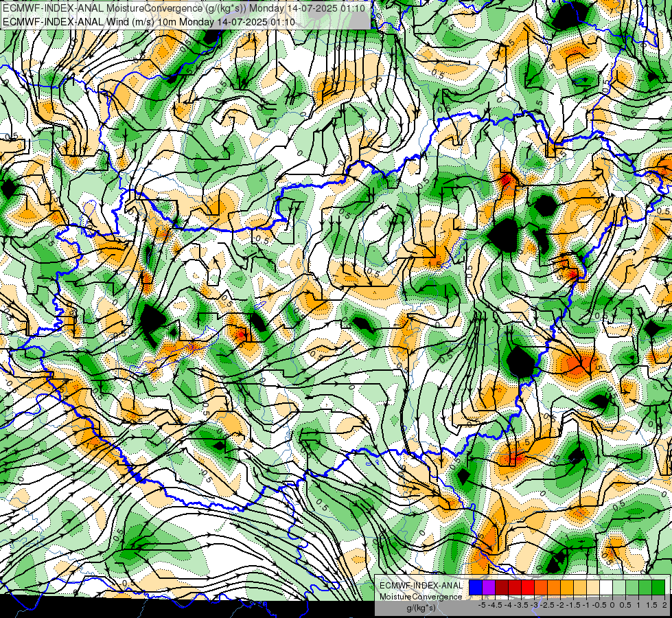Select the white legend color swatch
This screenshot has width=672, height=618.
(606, 587)
